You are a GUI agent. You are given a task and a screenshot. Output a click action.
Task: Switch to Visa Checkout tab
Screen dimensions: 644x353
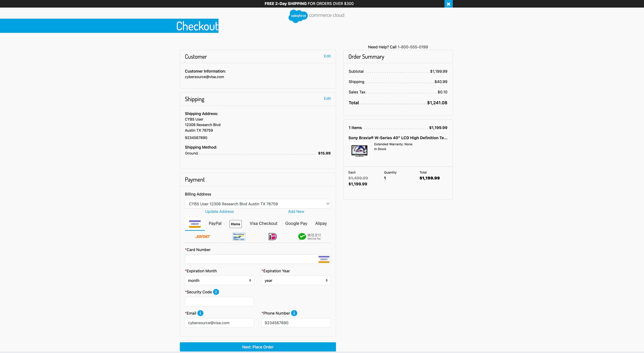click(x=263, y=223)
